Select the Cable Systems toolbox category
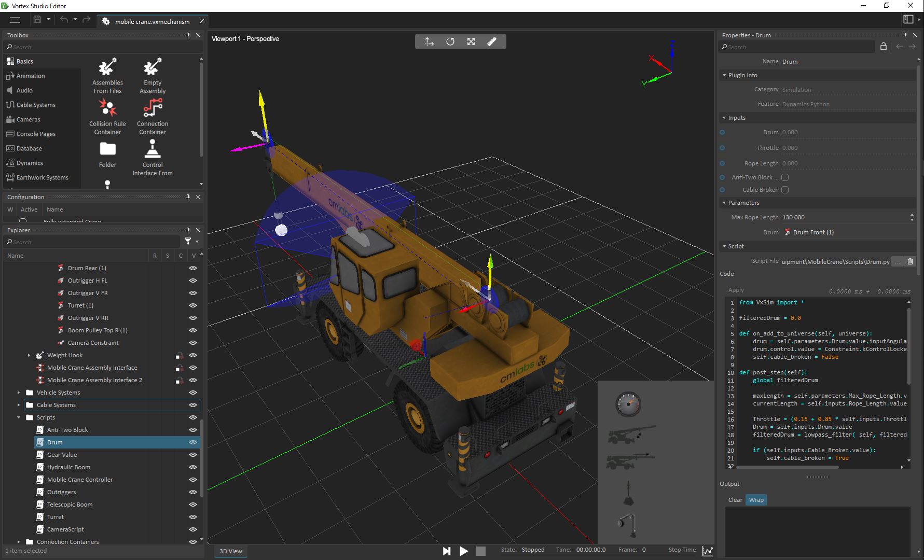 (x=36, y=105)
